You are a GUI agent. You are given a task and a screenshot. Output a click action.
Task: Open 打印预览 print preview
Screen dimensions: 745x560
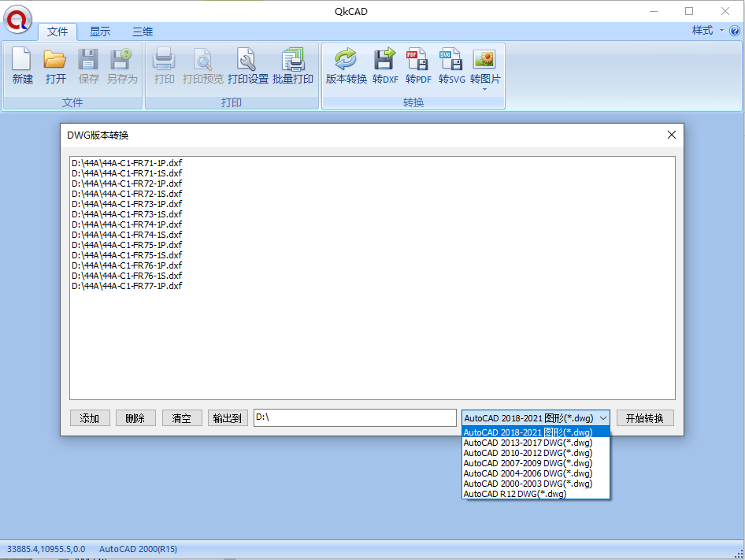203,66
